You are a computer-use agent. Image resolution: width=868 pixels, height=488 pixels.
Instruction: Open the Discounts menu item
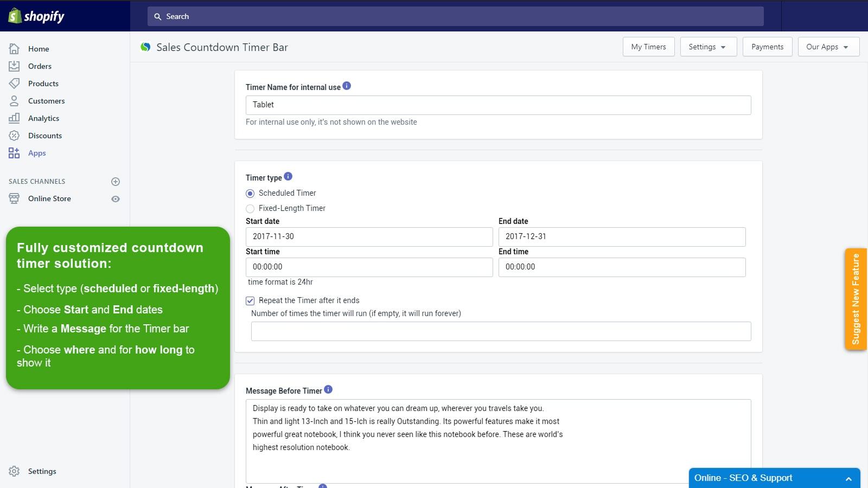point(45,136)
